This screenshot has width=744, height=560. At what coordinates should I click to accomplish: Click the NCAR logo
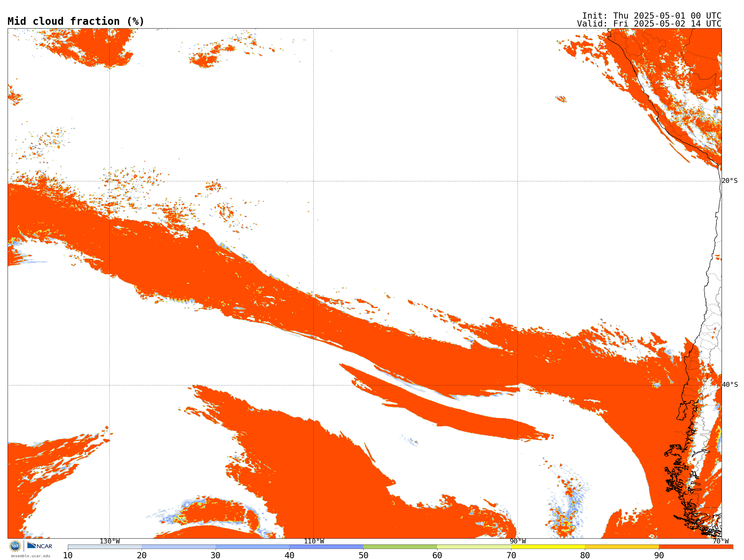click(40, 546)
